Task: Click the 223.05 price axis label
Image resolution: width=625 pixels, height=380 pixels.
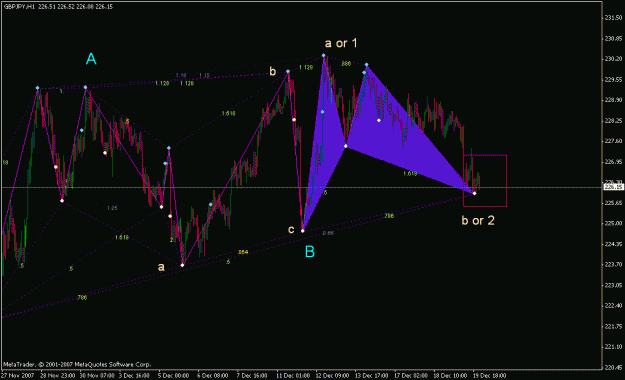Action: [x=613, y=285]
